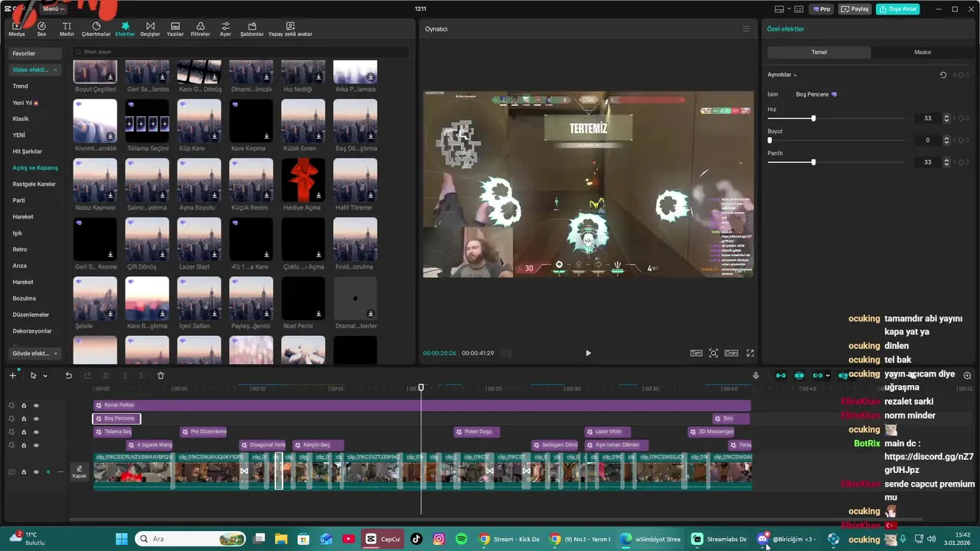Download the Hediye Açma effect

318,195
